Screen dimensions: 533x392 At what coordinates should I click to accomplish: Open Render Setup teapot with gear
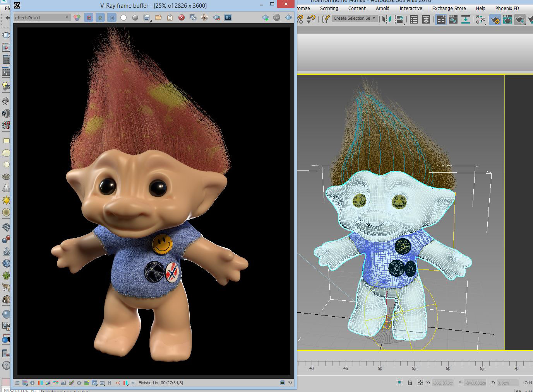[x=495, y=19]
